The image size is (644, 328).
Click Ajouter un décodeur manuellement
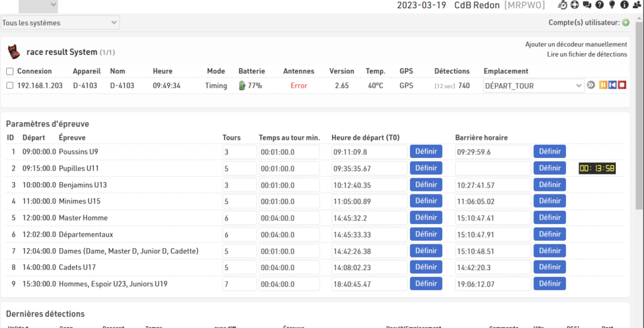(x=576, y=45)
